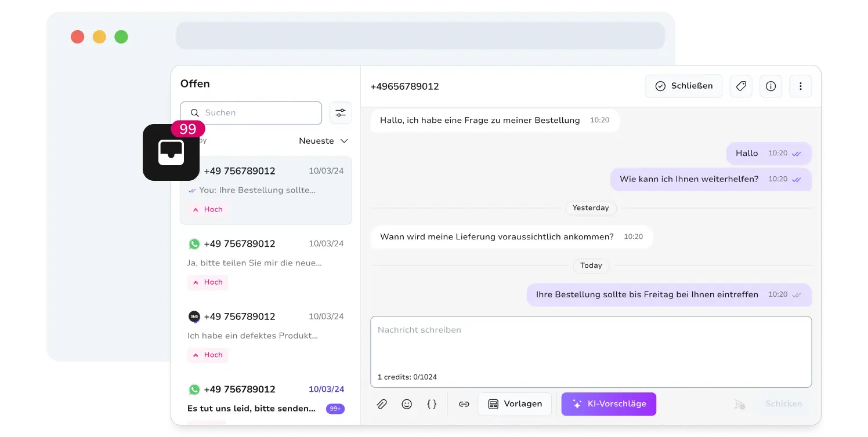The height and width of the screenshot is (437, 868).
Task: Open conversation info icon
Action: (x=771, y=86)
